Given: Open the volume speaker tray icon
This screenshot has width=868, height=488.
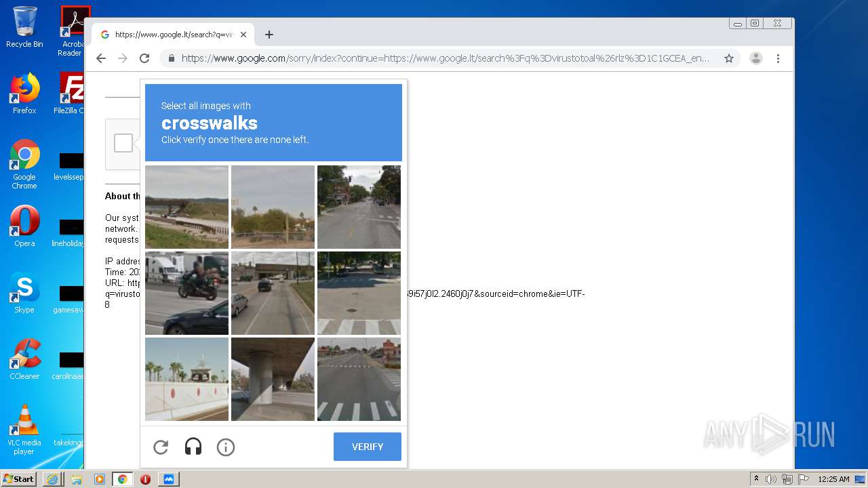Looking at the screenshot, I should click(771, 479).
